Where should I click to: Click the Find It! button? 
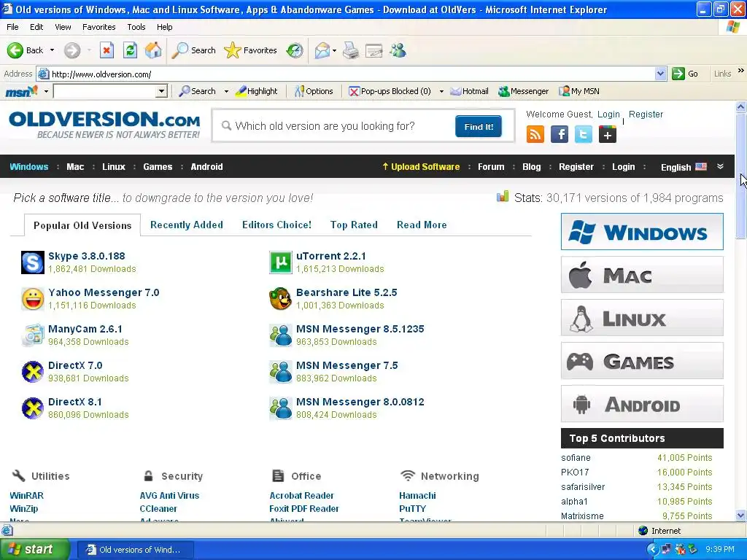click(x=479, y=126)
